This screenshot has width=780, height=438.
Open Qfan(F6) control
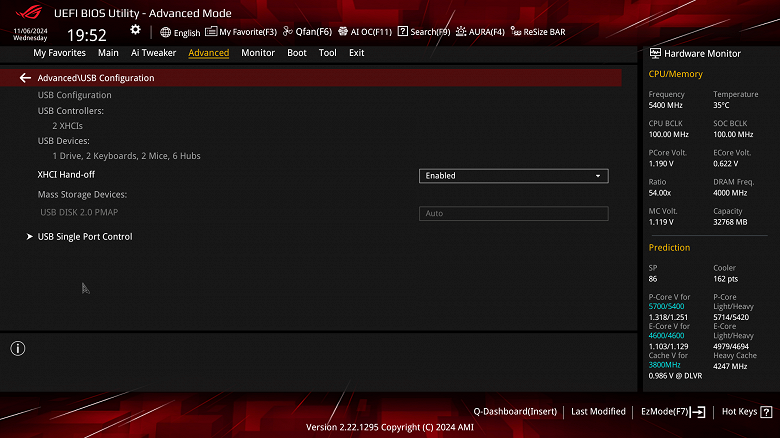(x=313, y=31)
